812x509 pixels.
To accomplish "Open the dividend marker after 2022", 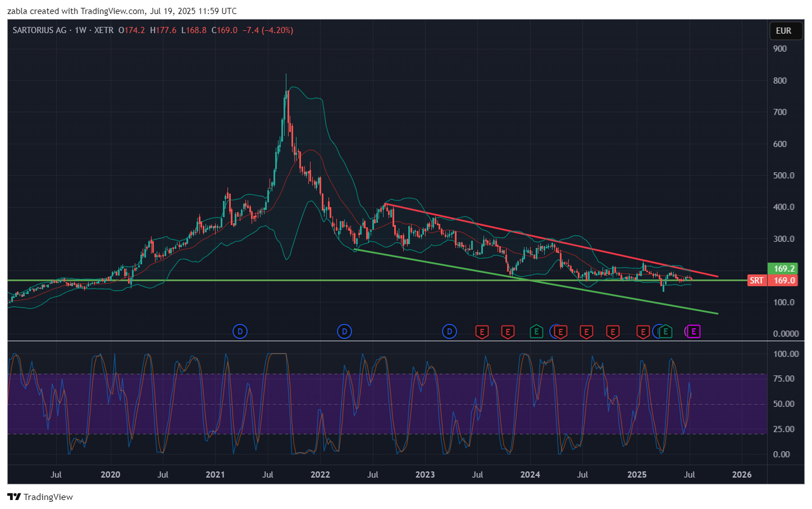I will click(x=344, y=332).
